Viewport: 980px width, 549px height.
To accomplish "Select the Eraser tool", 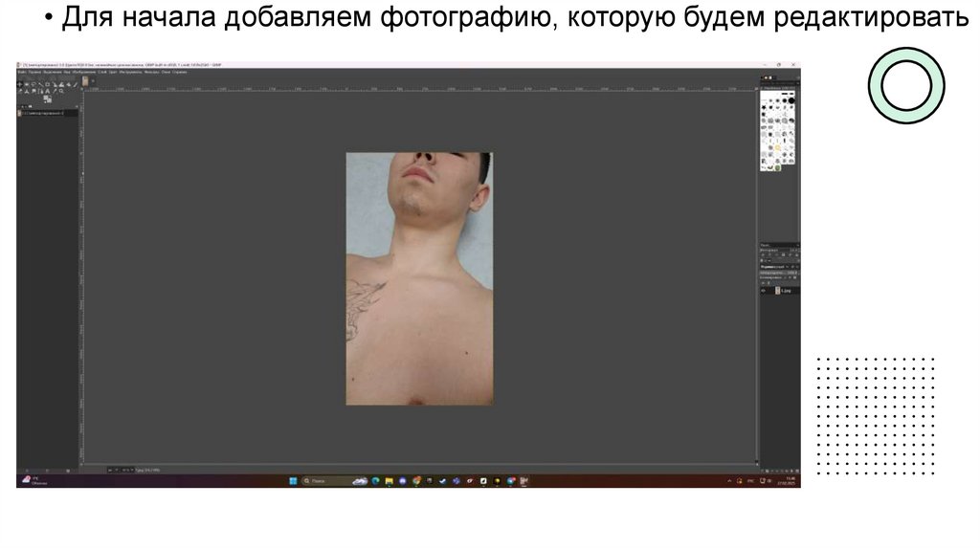I will (20, 91).
